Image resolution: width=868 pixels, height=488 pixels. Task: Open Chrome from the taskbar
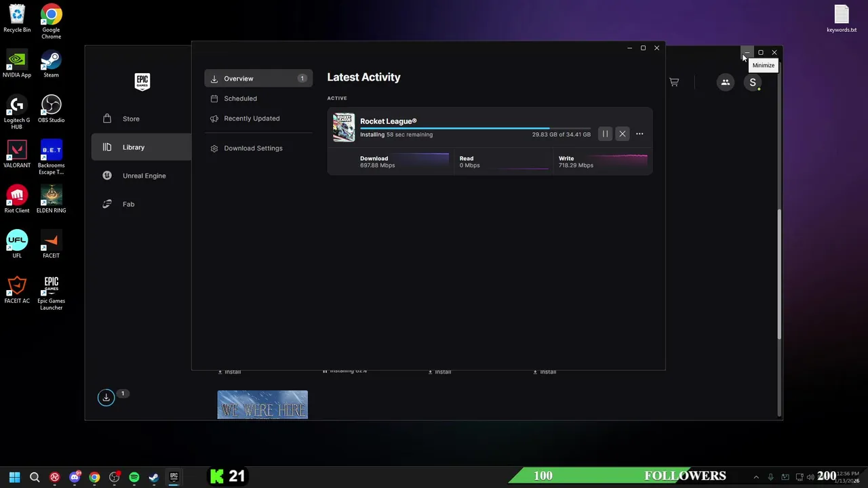(94, 477)
